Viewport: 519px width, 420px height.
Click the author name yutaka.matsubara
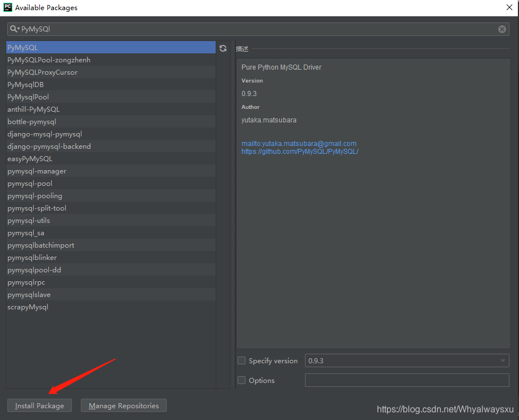pos(268,120)
